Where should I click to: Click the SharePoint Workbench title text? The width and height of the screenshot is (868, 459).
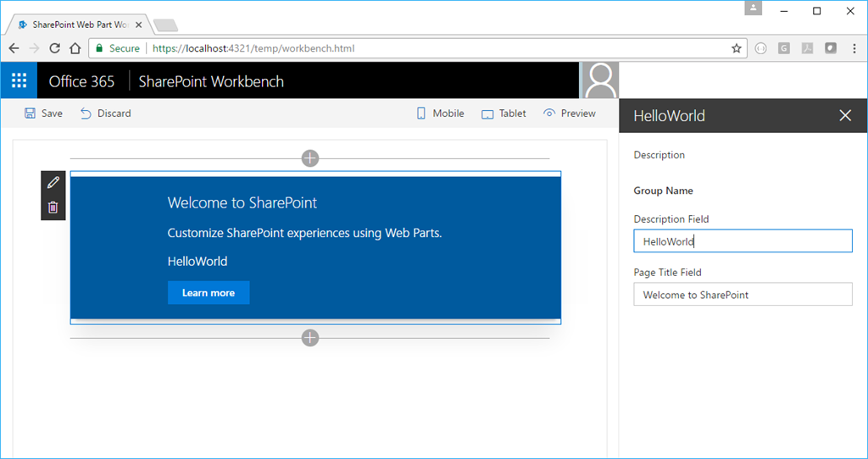coord(211,81)
